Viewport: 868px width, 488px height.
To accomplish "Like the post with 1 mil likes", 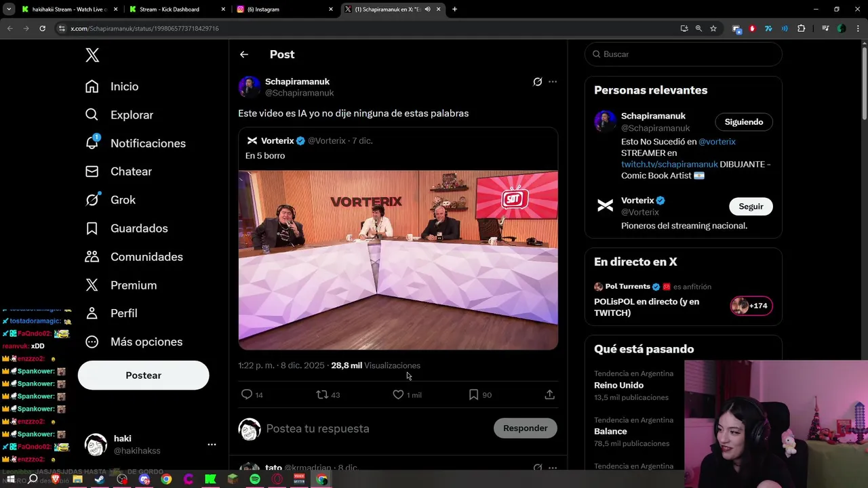I will (x=407, y=394).
